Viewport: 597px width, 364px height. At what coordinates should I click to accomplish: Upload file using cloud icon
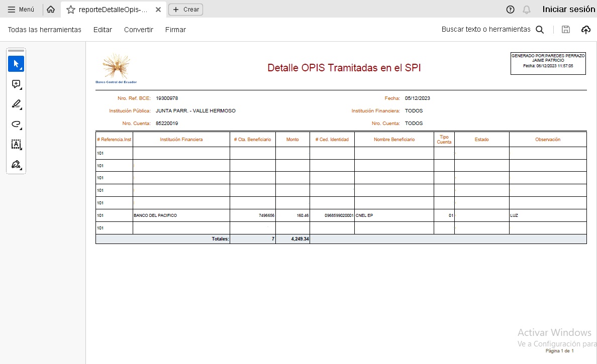click(586, 30)
